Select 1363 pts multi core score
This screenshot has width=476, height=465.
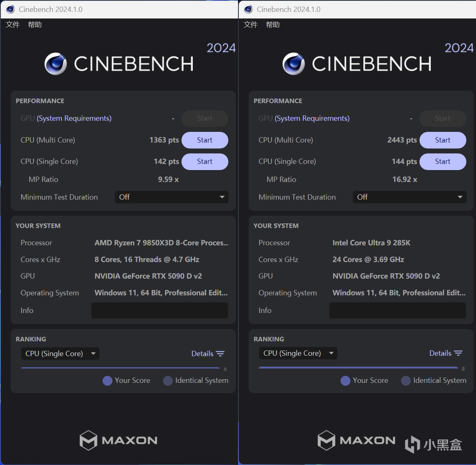(164, 140)
